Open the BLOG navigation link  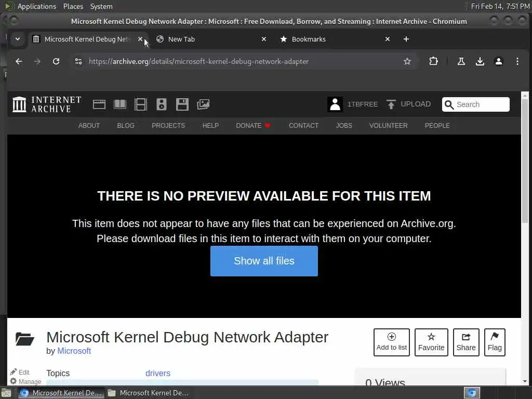point(126,126)
